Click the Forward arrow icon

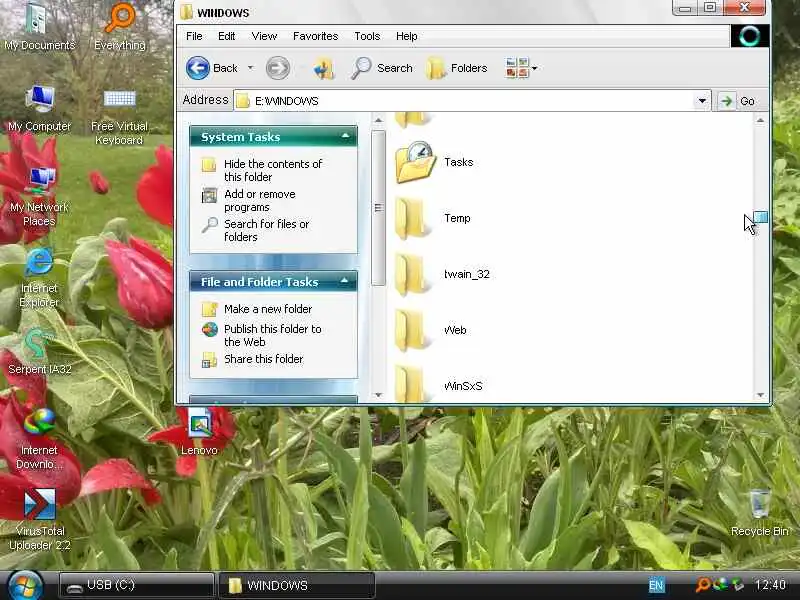tap(278, 68)
